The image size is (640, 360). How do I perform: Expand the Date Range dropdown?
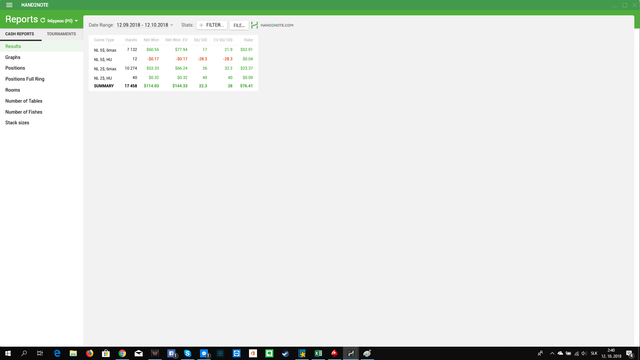click(x=144, y=25)
